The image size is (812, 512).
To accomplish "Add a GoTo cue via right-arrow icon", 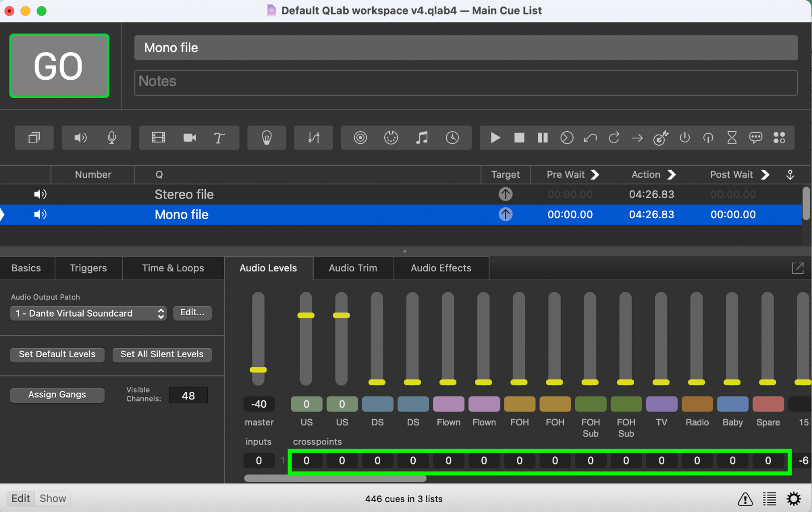I will point(637,138).
